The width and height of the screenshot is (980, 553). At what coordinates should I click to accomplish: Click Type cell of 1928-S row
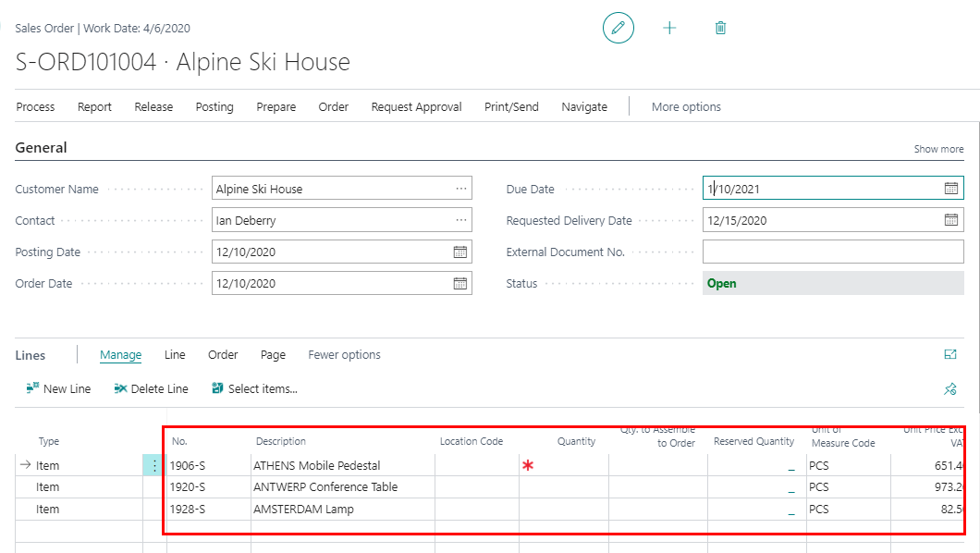(x=80, y=510)
